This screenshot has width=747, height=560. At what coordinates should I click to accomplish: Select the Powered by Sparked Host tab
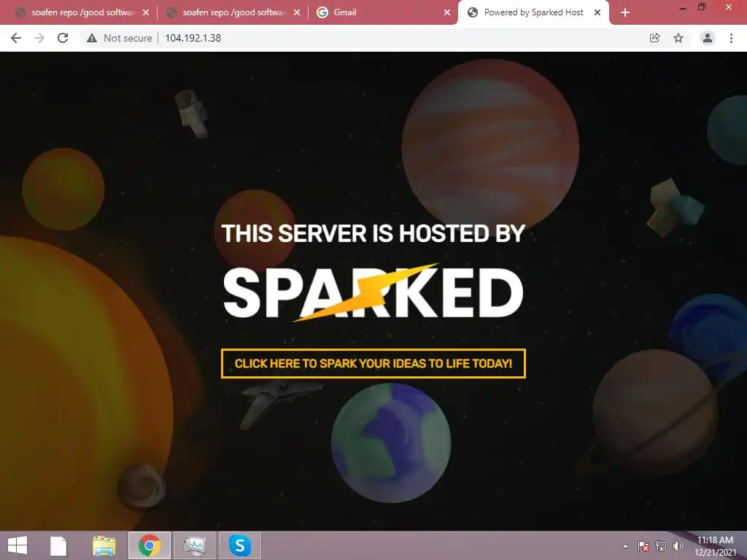[x=533, y=12]
